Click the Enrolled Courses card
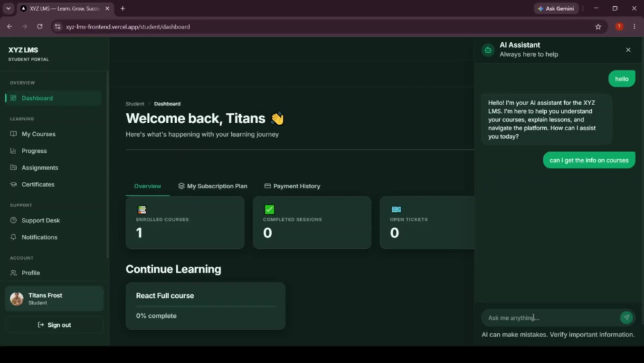Screen dimensions: 644x363 [185, 222]
